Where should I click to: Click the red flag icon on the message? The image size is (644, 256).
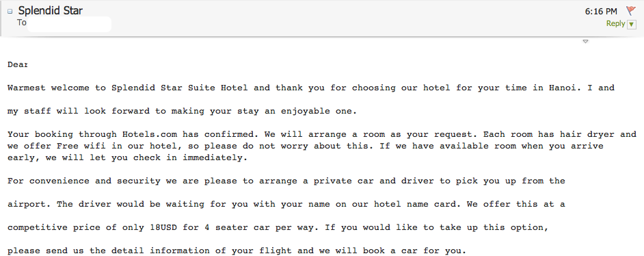(x=631, y=11)
